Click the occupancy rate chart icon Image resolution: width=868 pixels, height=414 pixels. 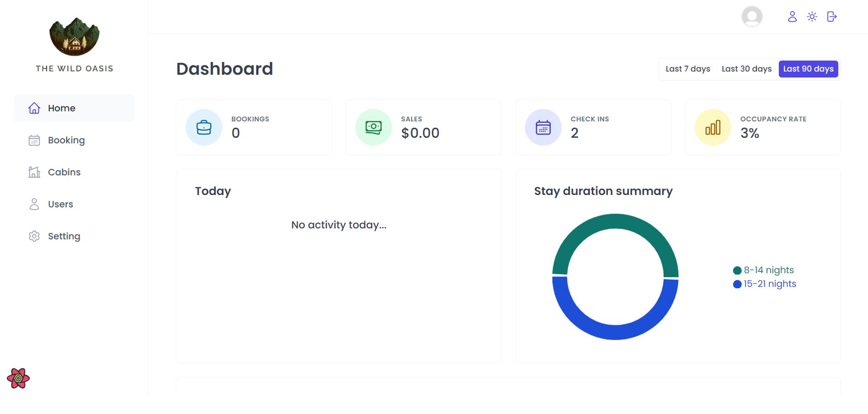[713, 127]
